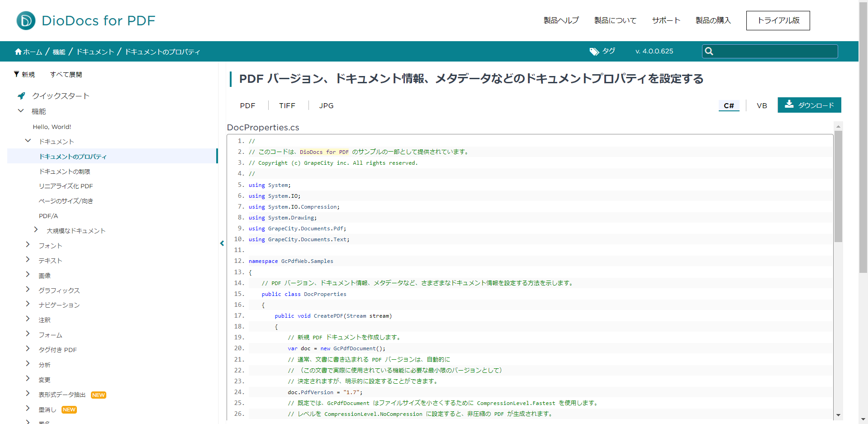
Task: Click the home icon in breadcrumb
Action: pos(18,52)
